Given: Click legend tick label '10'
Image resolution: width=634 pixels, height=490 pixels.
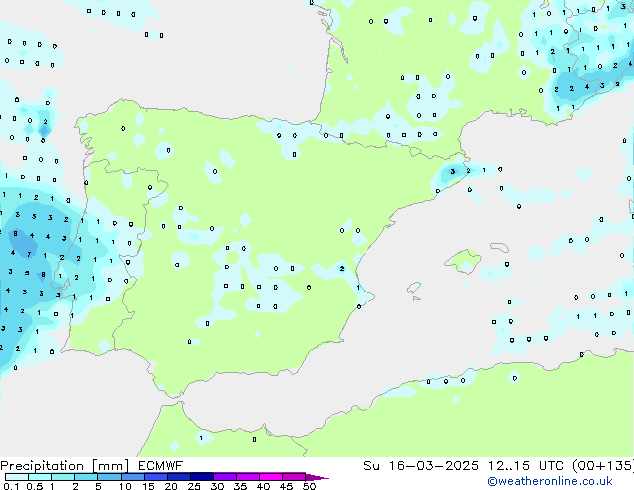Looking at the screenshot, I should [x=125, y=486].
